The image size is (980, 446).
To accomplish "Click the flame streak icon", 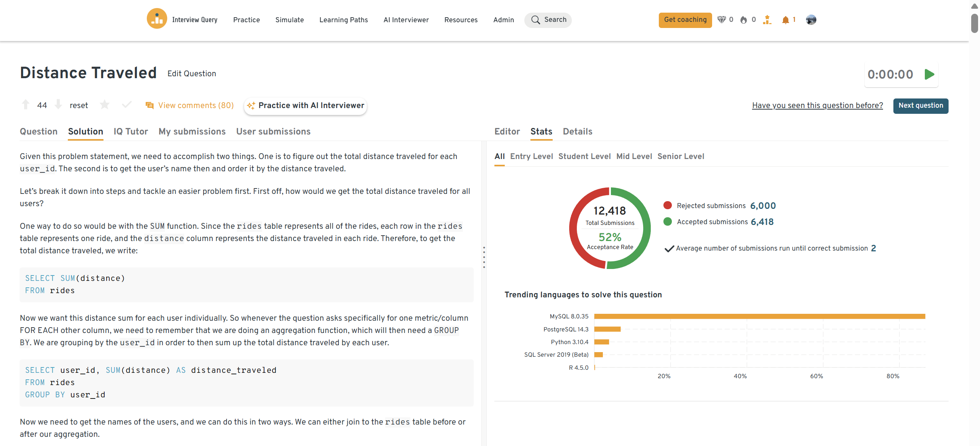I will (744, 20).
